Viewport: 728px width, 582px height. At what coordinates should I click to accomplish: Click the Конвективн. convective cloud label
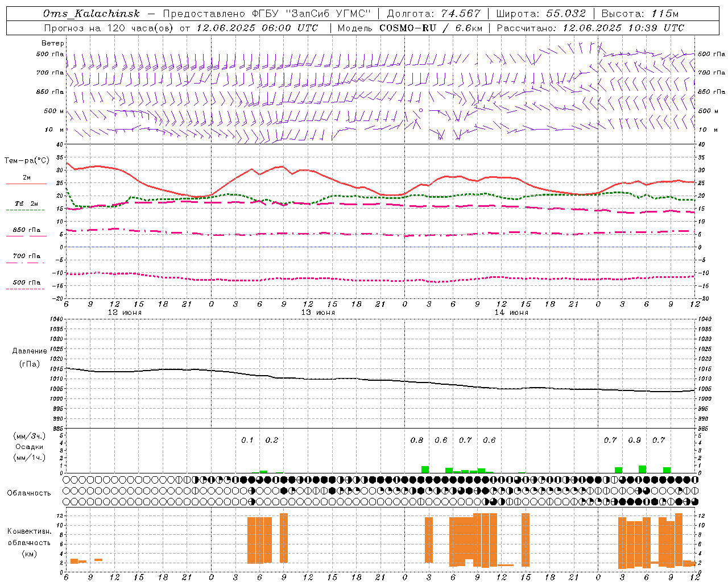(x=29, y=531)
